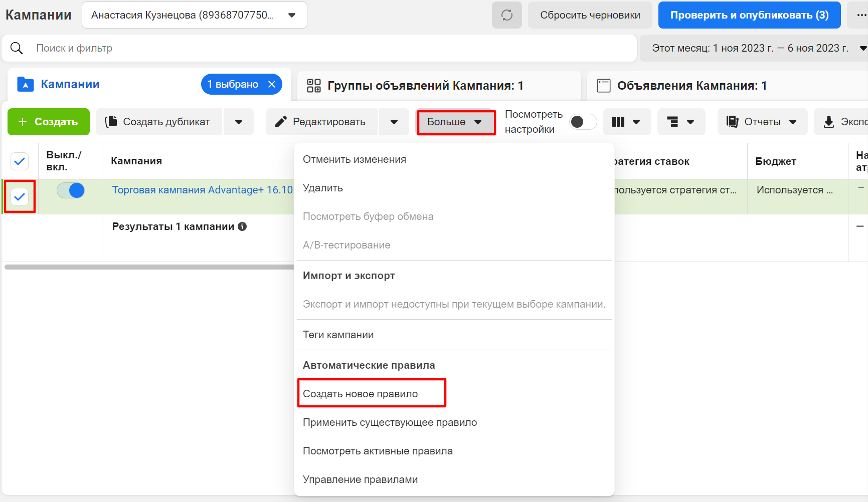Open the 'Больше' dropdown button
Screen dimensions: 868x502
click(x=456, y=122)
